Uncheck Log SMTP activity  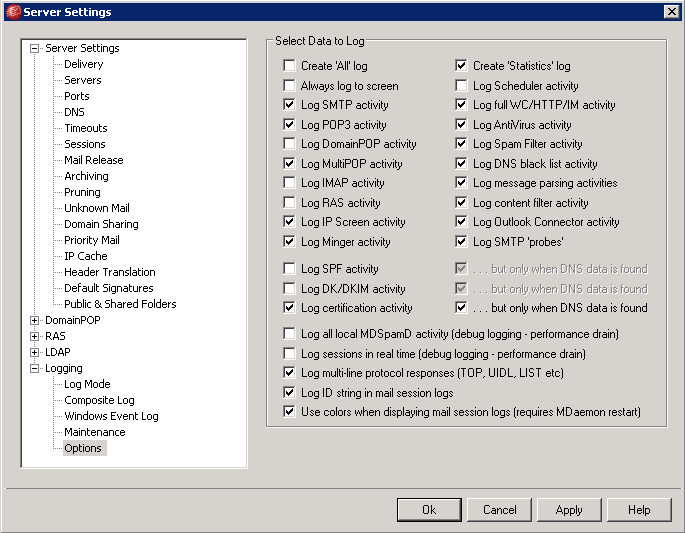coord(289,104)
